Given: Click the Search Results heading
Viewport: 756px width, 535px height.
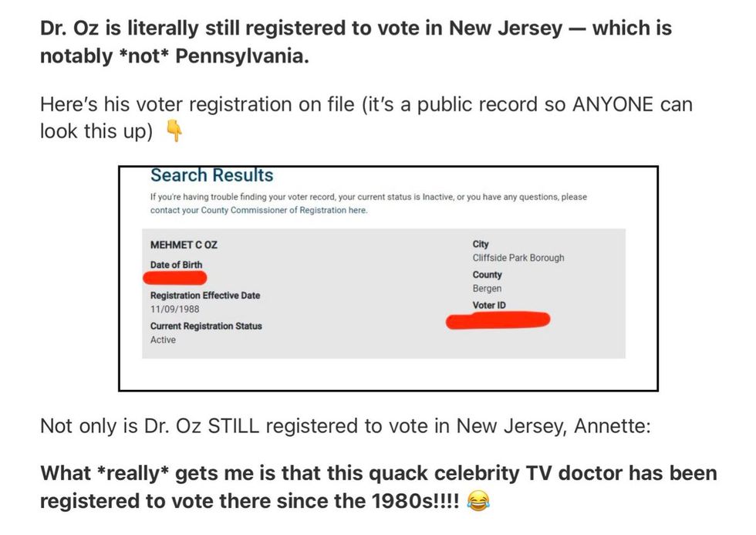Looking at the screenshot, I should (x=211, y=175).
